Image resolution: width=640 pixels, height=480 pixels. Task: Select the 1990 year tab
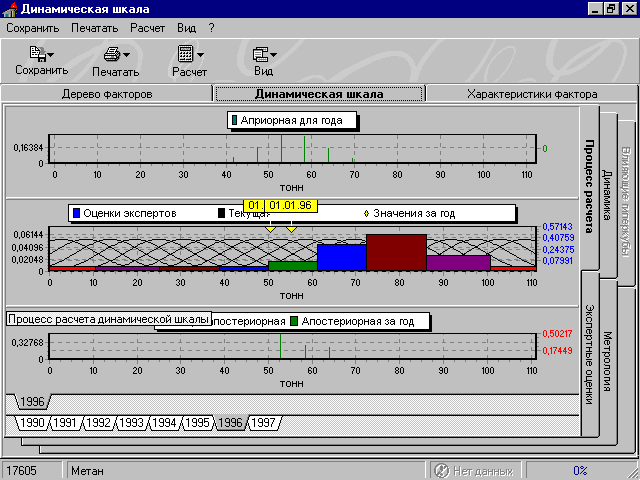click(x=32, y=422)
